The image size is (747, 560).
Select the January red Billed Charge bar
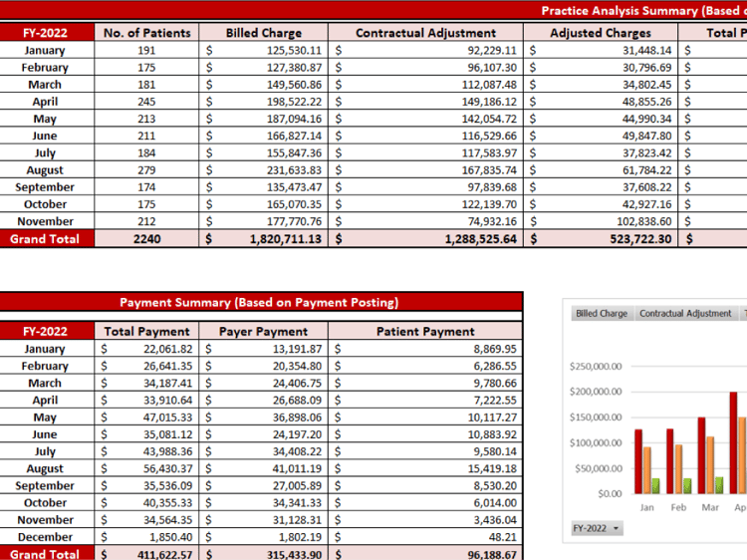[x=638, y=461]
